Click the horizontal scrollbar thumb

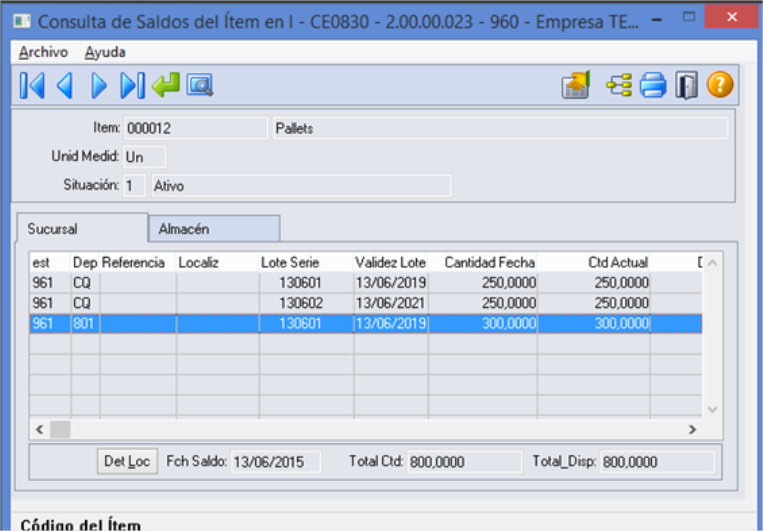tap(60, 430)
